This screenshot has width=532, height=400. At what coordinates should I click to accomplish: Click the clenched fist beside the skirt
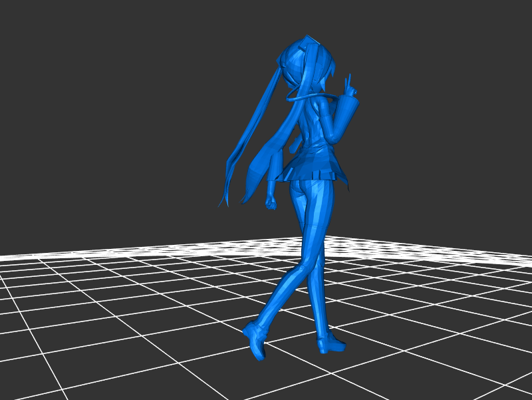coord(271,202)
